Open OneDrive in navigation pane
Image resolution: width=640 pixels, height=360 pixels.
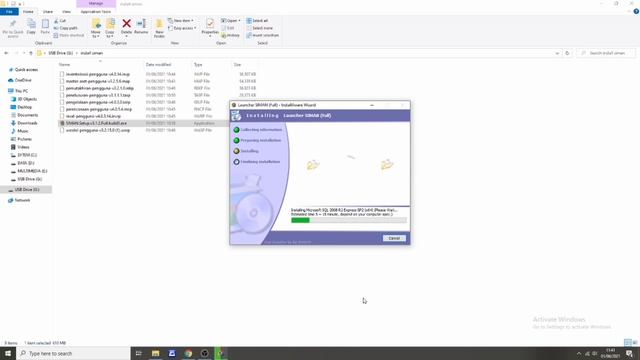click(x=23, y=80)
